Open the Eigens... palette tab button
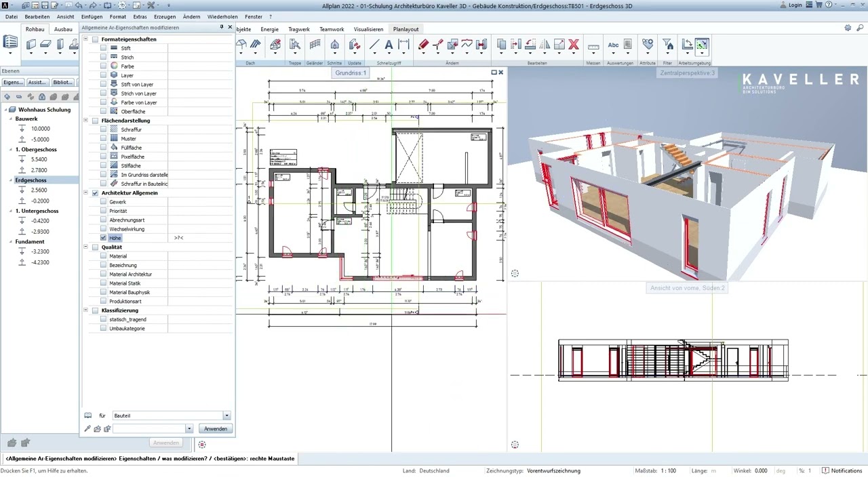The height and width of the screenshot is (488, 868). coord(13,83)
